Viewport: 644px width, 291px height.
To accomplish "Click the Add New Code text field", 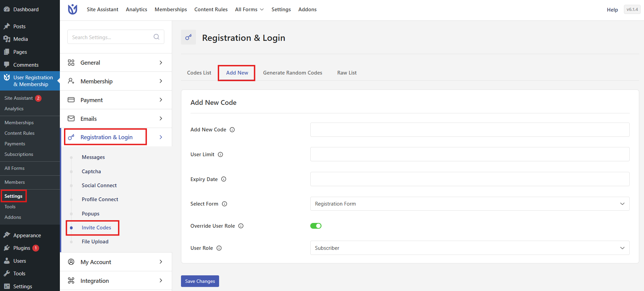I will tap(470, 130).
